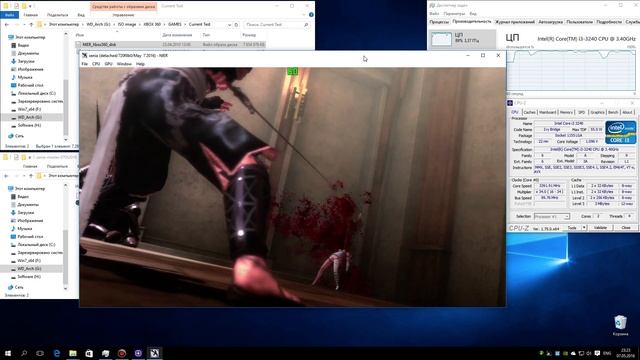This screenshot has width=640, height=360.
Task: Switch to Bench tab in CPU-Z
Action: coord(613,112)
